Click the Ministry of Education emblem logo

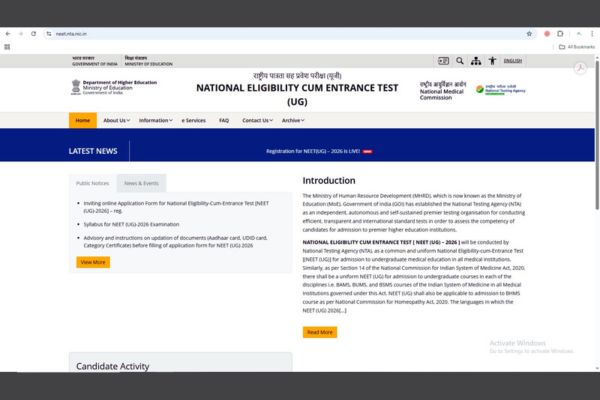pos(75,88)
